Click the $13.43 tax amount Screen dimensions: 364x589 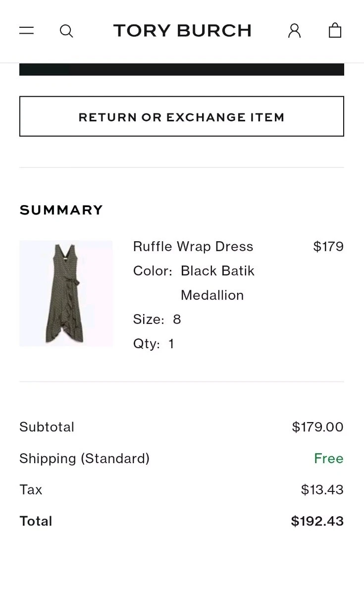[x=322, y=490]
